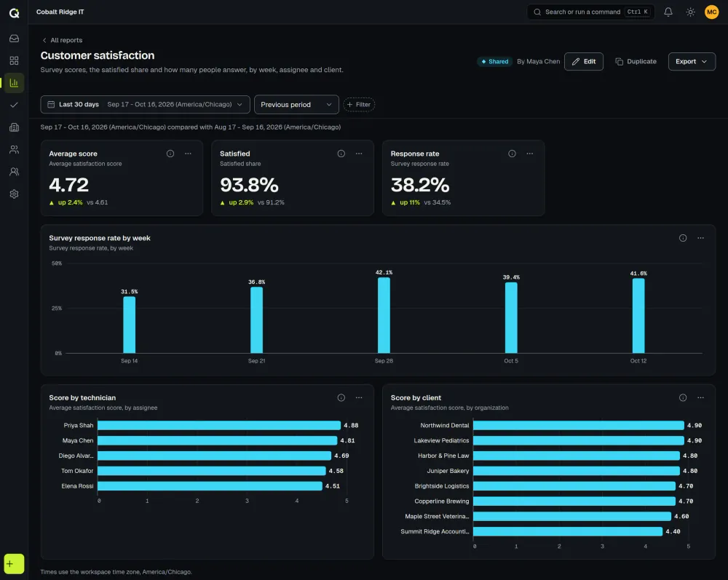Open the Export dropdown

[692, 61]
